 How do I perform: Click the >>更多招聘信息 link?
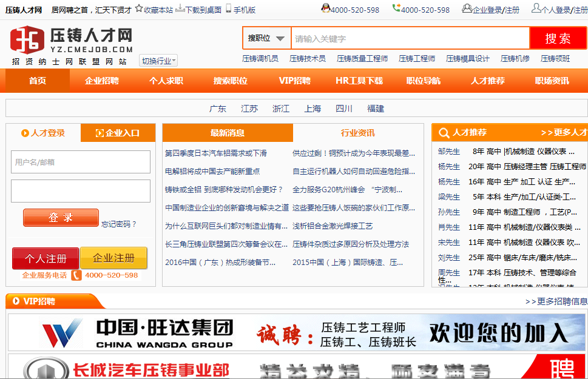556,301
